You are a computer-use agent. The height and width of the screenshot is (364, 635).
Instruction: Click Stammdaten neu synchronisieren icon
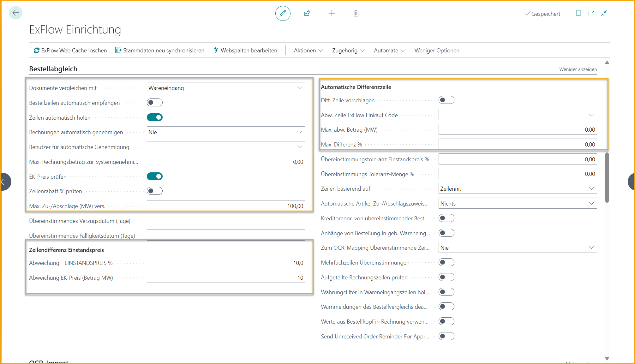tap(118, 50)
